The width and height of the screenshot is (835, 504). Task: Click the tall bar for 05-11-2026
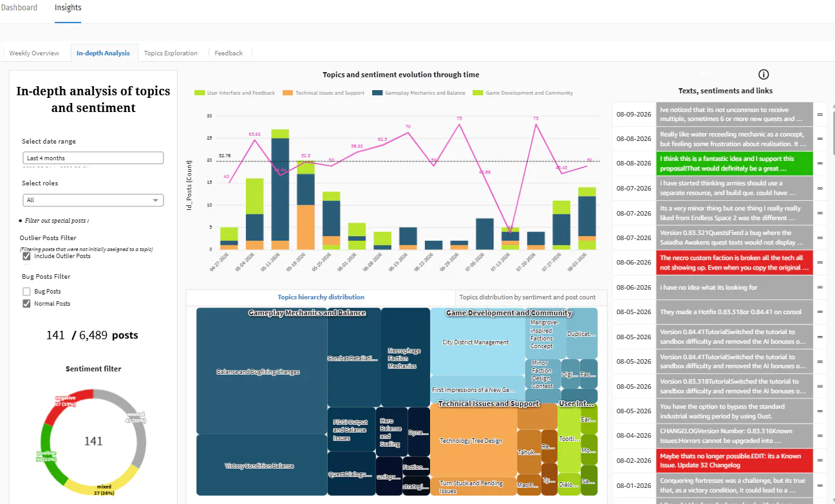[x=279, y=189]
